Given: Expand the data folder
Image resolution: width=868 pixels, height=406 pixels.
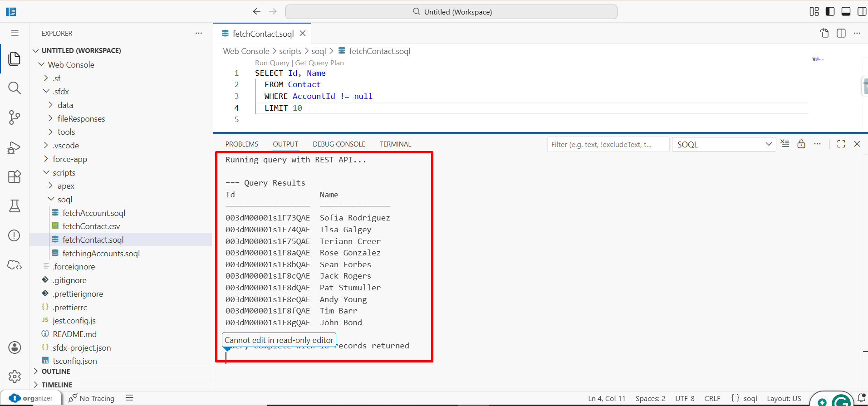Looking at the screenshot, I should tap(51, 105).
